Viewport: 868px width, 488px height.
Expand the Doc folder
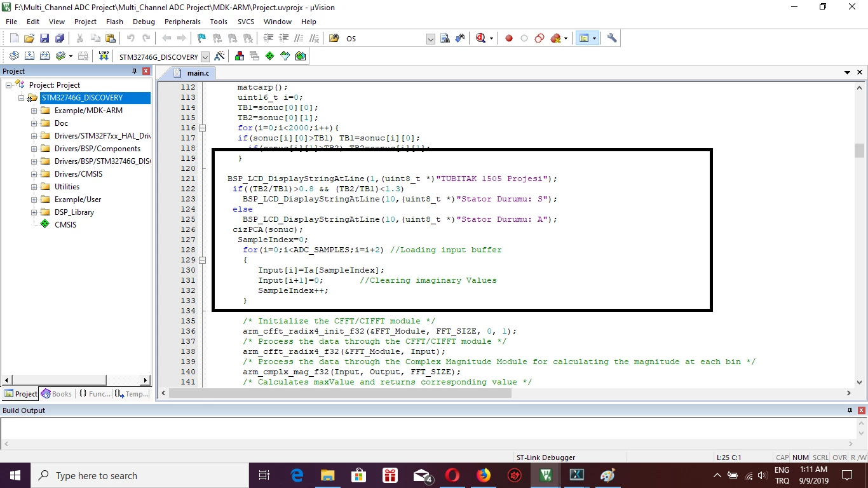(34, 123)
